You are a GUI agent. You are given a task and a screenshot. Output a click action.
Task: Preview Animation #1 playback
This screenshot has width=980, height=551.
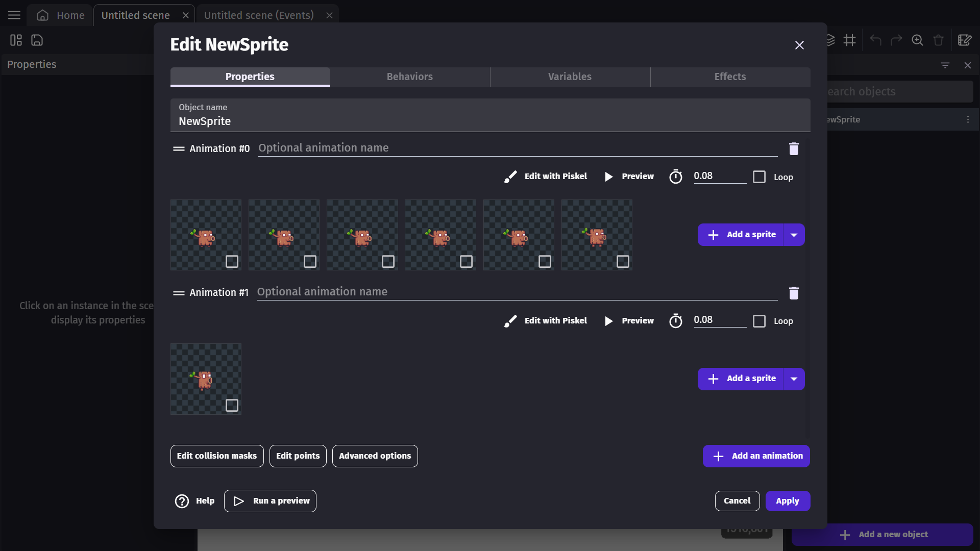tap(629, 320)
